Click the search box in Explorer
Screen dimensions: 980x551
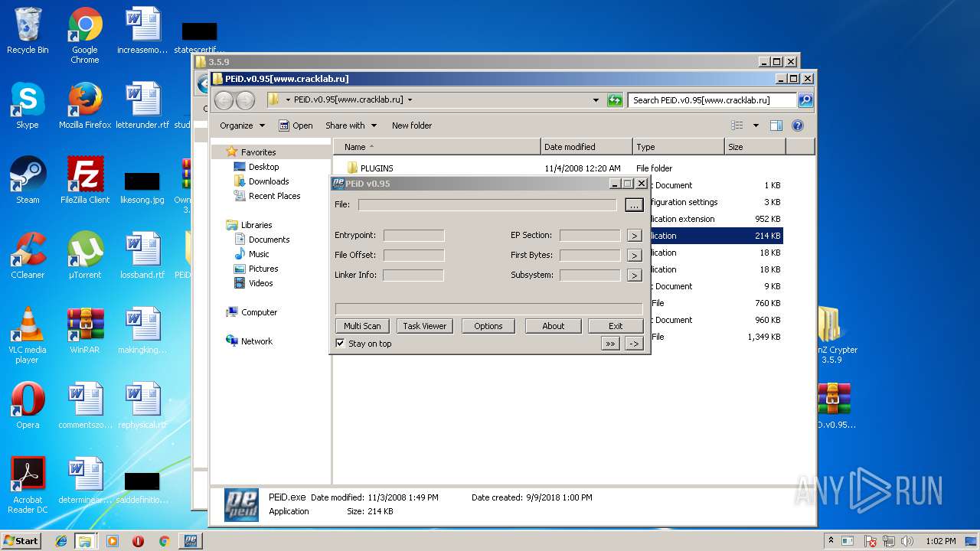point(712,100)
